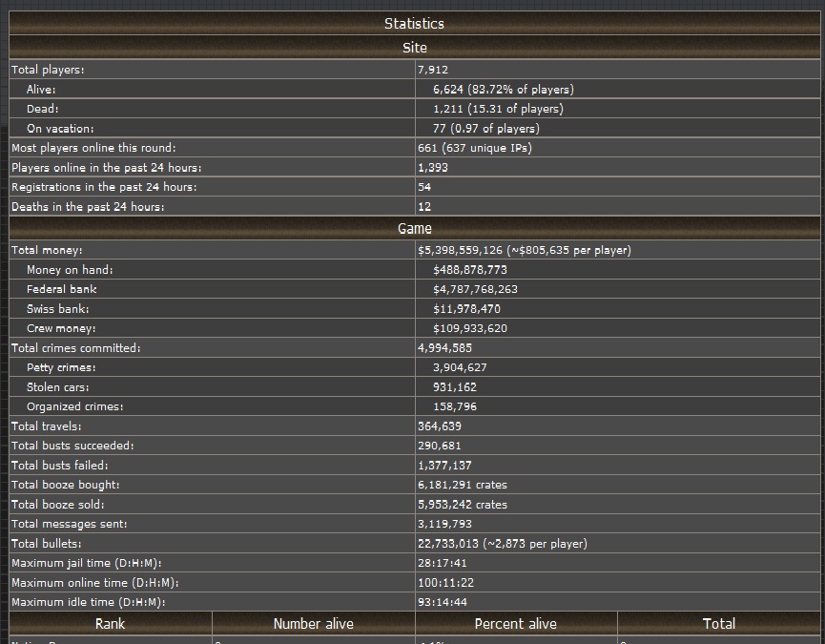Select the Site section header
Viewport: 825px width, 644px height.
pos(414,48)
